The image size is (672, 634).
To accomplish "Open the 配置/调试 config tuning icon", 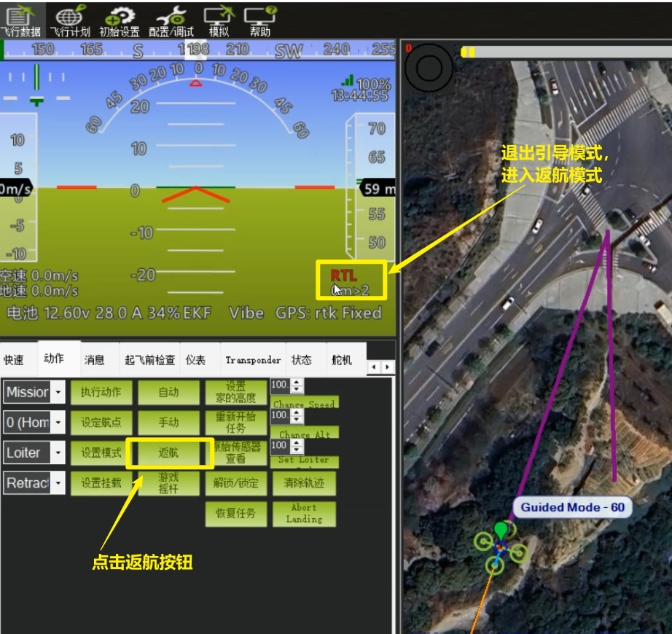I will tap(171, 20).
